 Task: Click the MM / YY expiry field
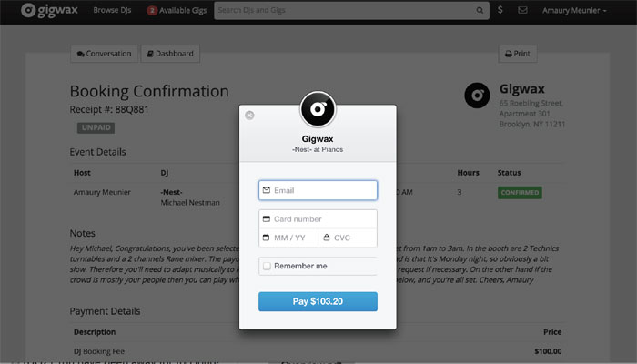click(x=288, y=238)
